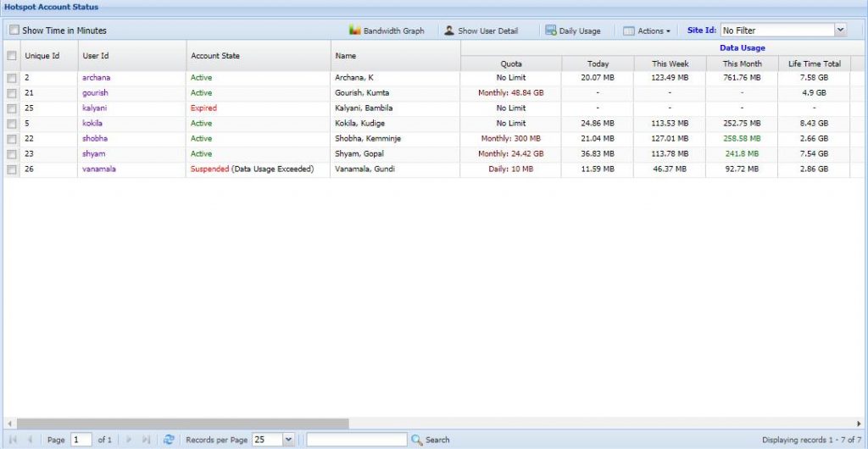
Task: Open the Records per Page dropdown
Action: tap(288, 440)
